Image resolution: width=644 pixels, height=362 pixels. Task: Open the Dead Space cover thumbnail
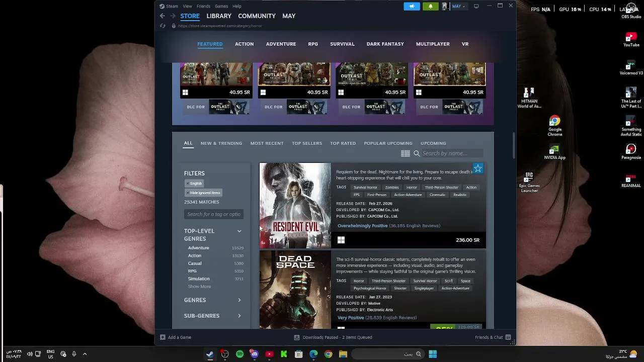[x=295, y=290]
